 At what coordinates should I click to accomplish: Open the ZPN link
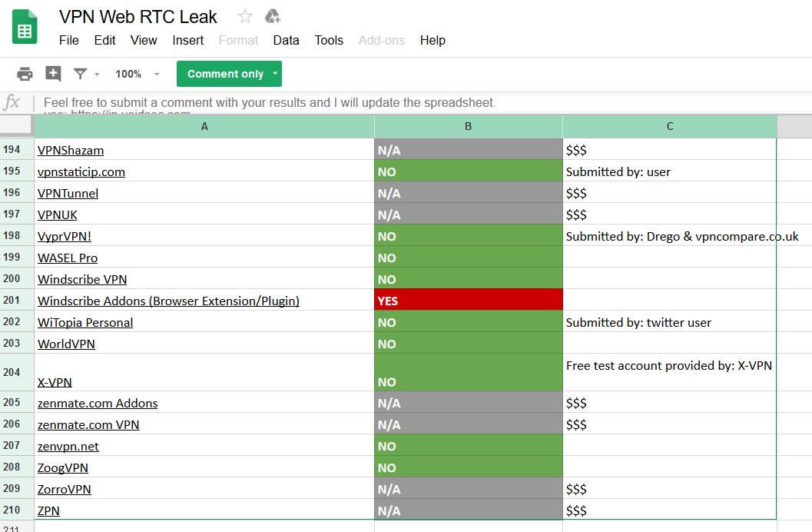pos(48,510)
